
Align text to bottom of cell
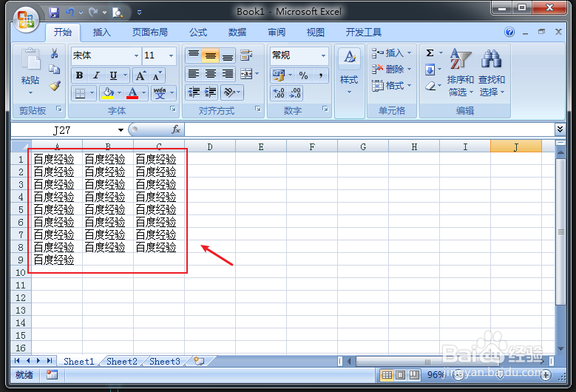228,55
